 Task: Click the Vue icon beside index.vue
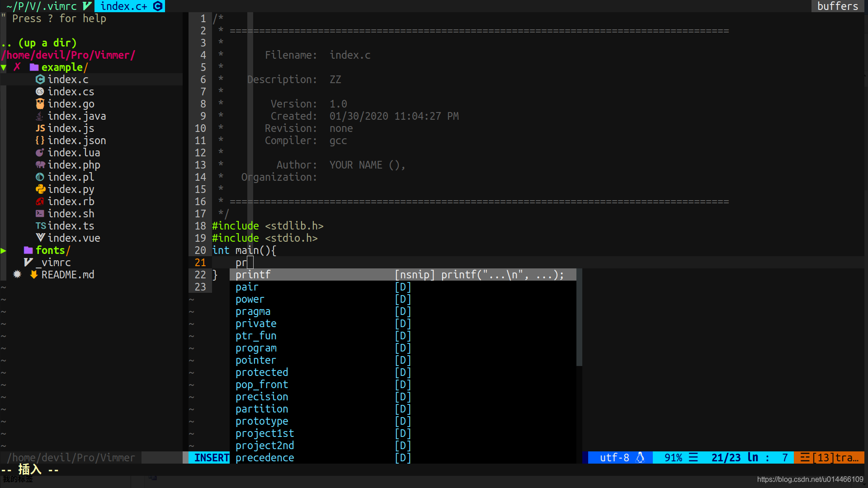click(x=40, y=238)
